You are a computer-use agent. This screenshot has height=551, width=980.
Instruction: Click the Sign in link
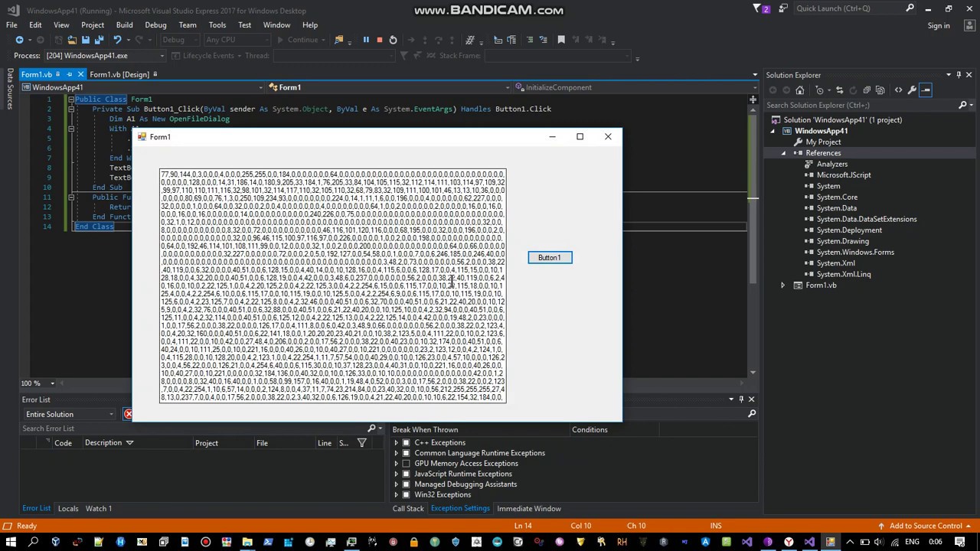tap(939, 26)
